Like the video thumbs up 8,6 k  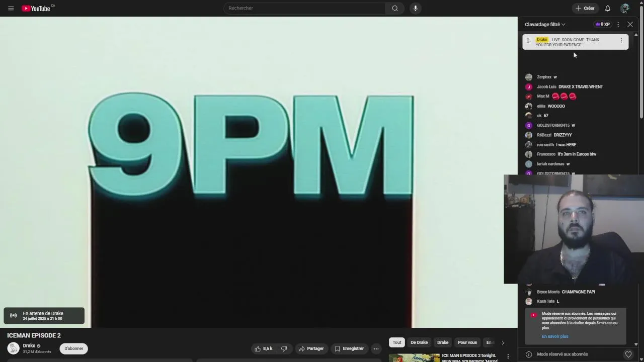coord(264,348)
